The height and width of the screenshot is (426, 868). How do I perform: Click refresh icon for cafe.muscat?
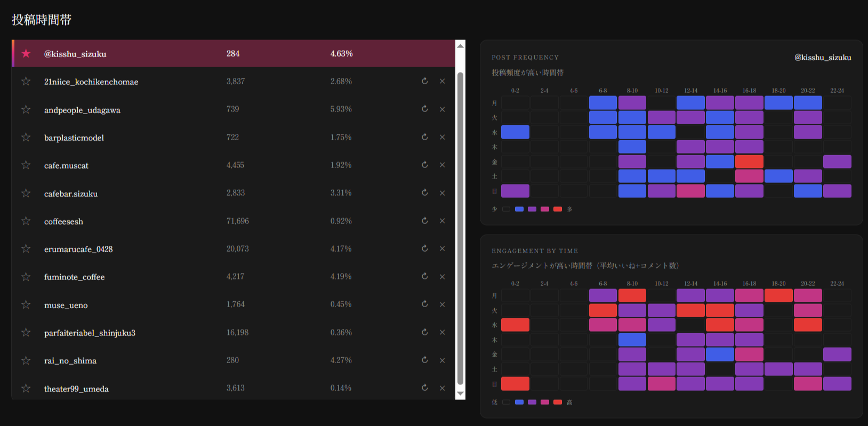point(424,165)
